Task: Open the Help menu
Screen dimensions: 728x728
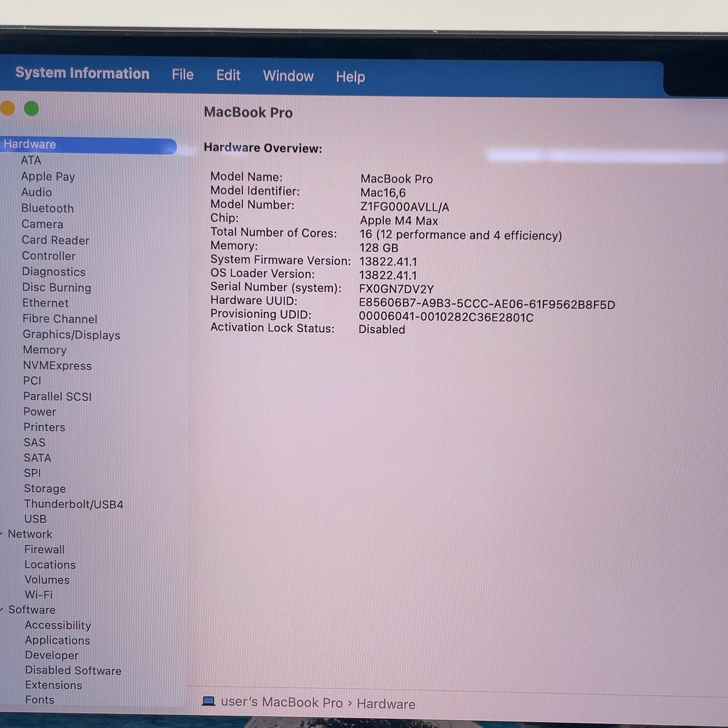Action: (351, 77)
